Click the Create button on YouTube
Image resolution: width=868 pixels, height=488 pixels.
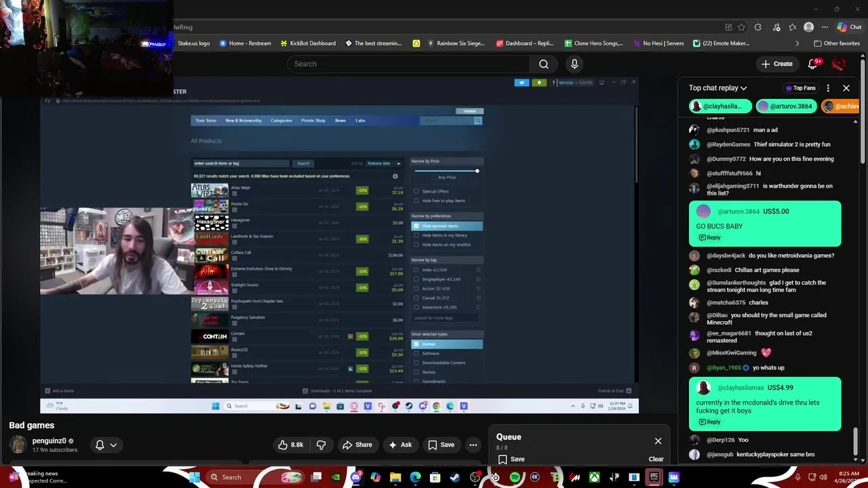[776, 64]
